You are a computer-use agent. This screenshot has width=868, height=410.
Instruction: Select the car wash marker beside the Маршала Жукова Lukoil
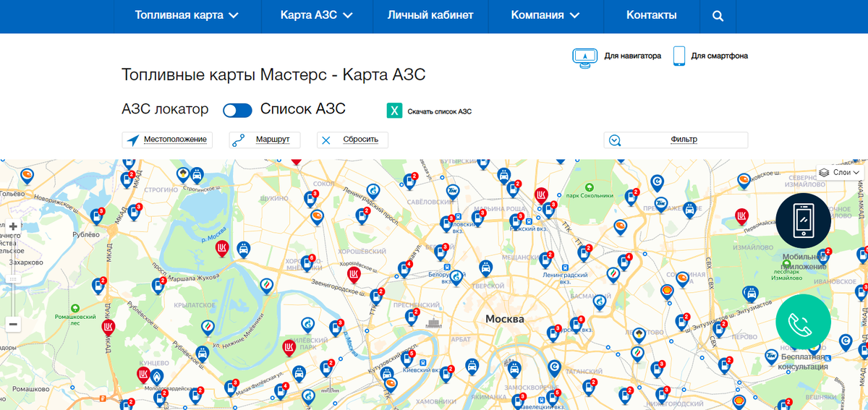click(x=244, y=249)
